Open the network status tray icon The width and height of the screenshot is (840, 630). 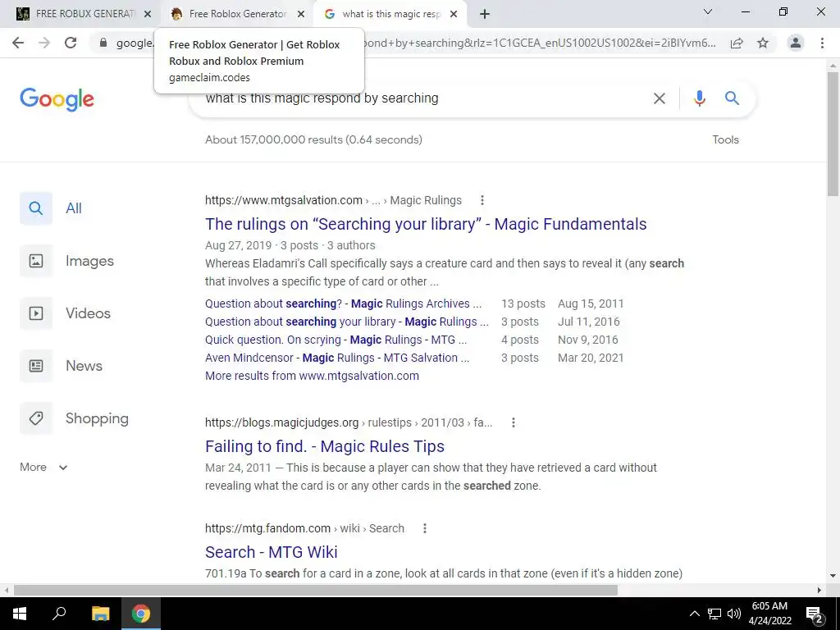click(x=714, y=614)
